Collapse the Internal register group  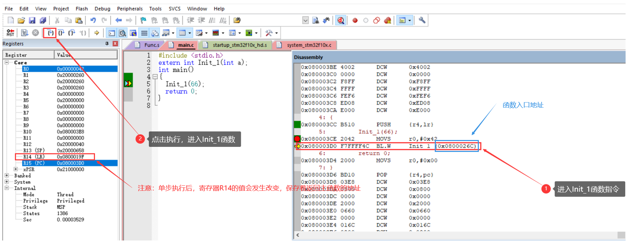(7, 188)
